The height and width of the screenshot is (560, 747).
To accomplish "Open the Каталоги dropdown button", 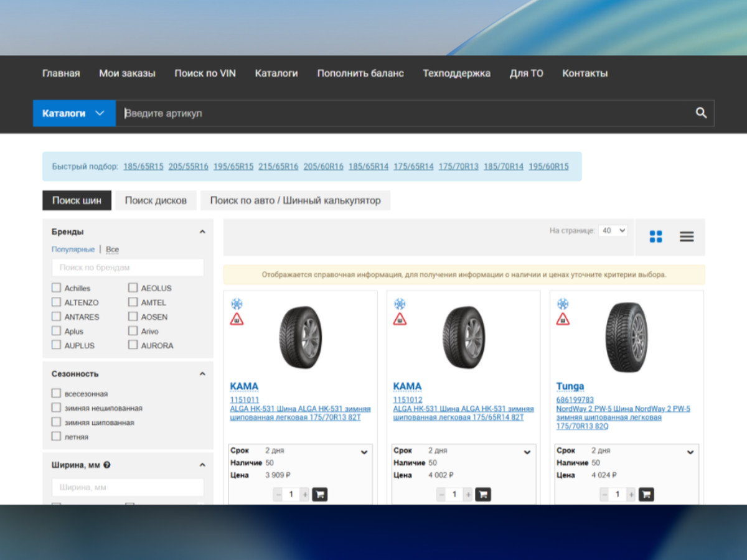I will pyautogui.click(x=74, y=113).
